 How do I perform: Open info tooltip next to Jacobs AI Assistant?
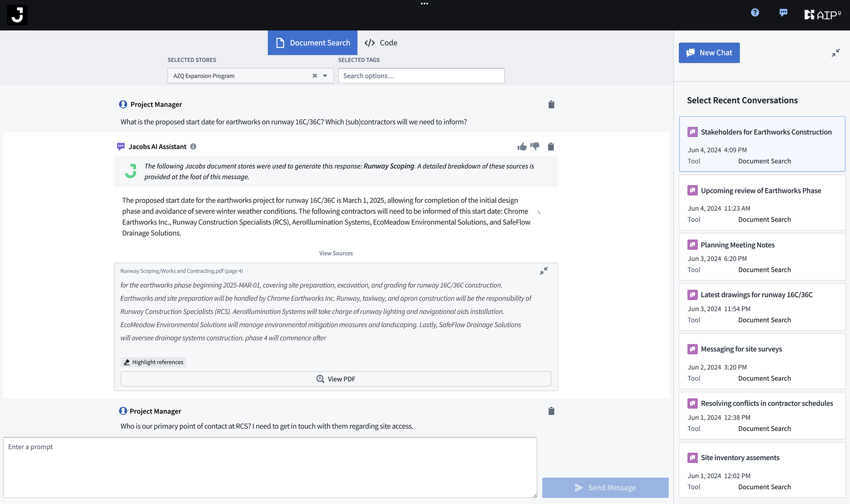click(193, 146)
